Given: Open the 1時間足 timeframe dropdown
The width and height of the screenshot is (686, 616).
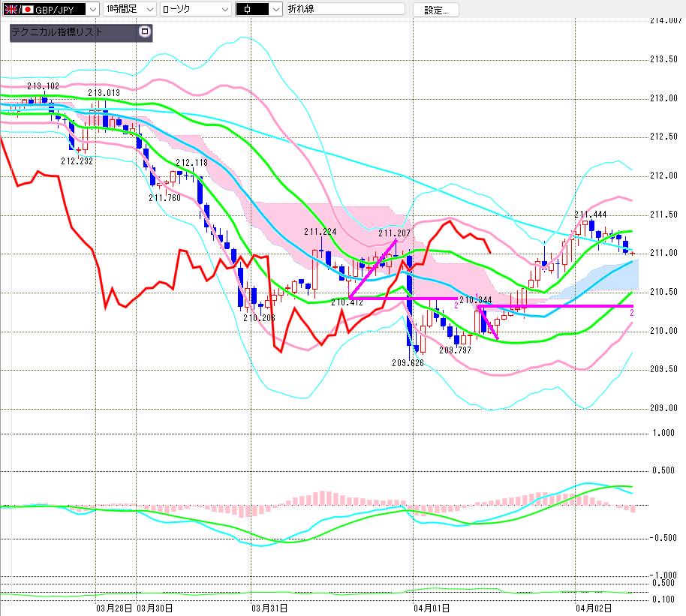Looking at the screenshot, I should [149, 9].
